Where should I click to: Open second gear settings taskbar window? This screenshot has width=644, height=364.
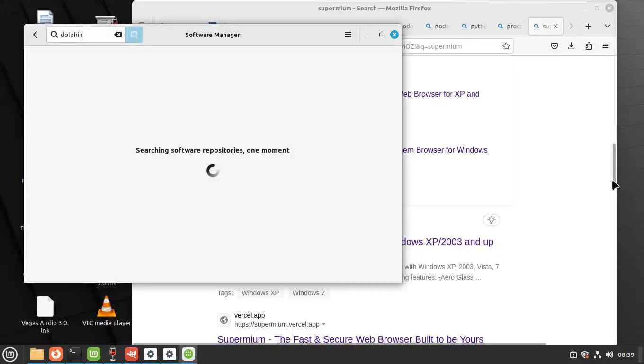point(170,354)
